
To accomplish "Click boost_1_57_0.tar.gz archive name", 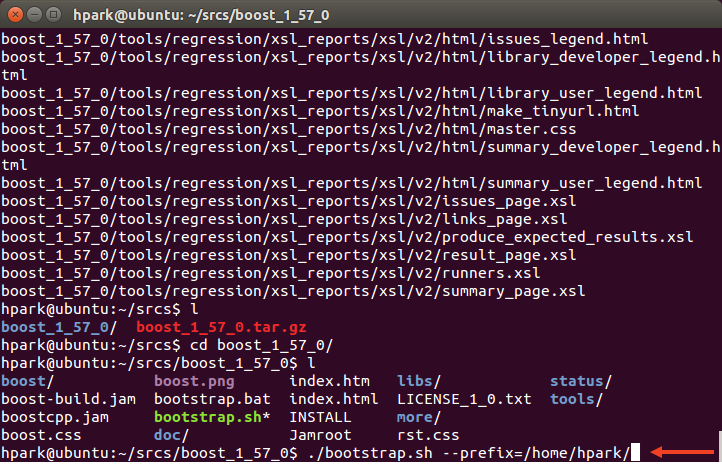I will (x=221, y=327).
